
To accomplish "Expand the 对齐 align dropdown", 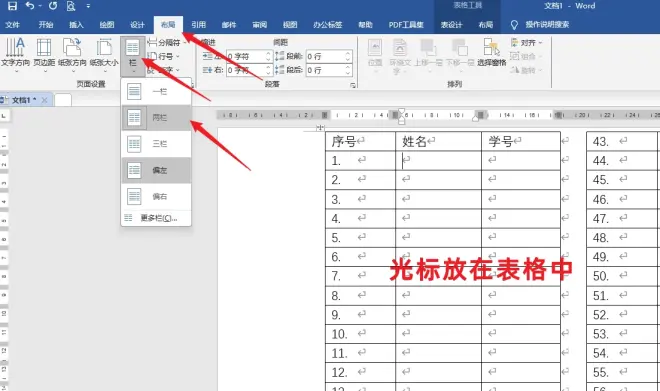I will (x=526, y=43).
